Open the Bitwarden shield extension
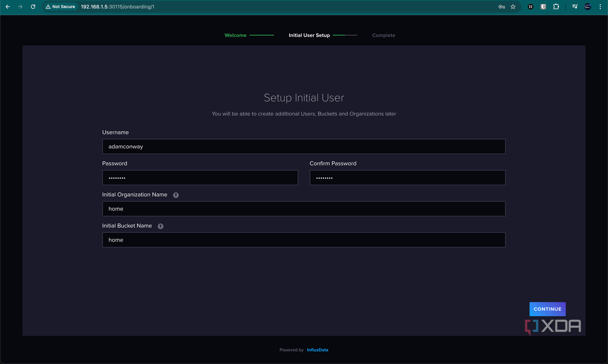 coord(543,6)
